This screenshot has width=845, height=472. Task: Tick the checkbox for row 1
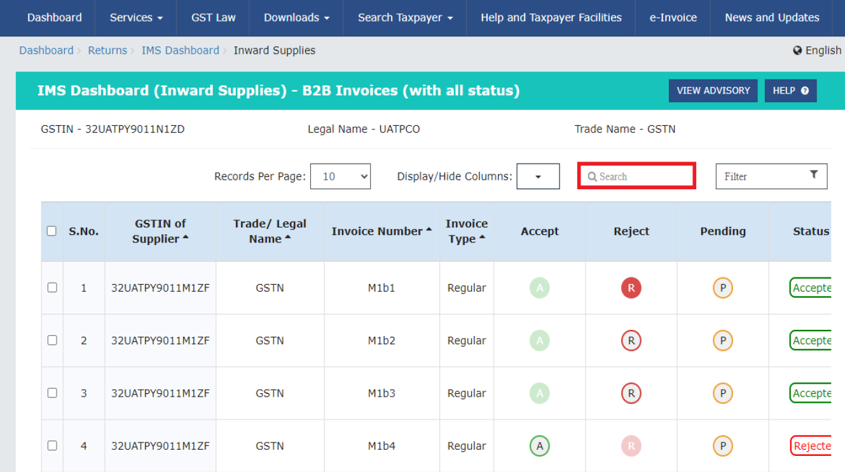[x=52, y=288]
